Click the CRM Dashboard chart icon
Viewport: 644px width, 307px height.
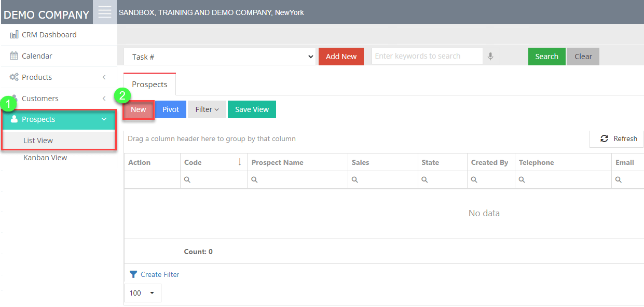(x=14, y=35)
